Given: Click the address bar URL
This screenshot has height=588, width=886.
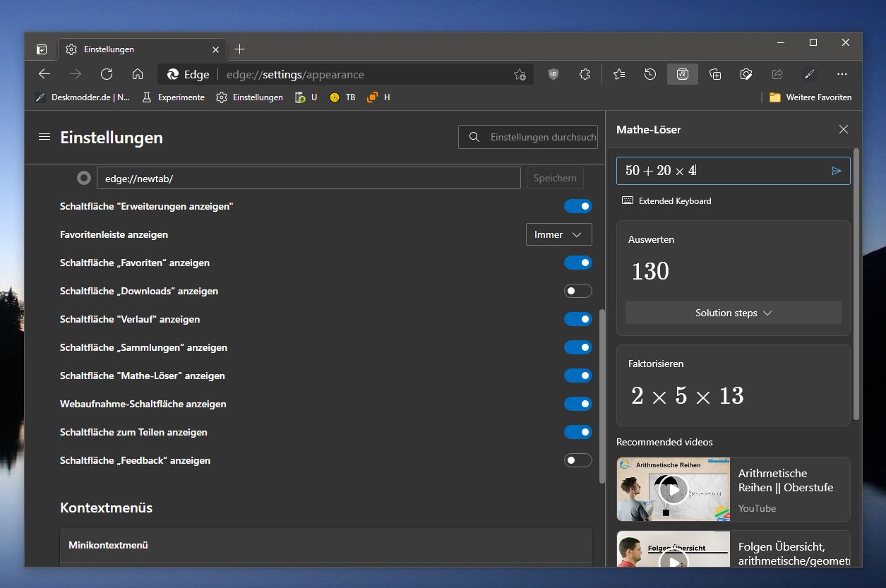Looking at the screenshot, I should point(295,74).
